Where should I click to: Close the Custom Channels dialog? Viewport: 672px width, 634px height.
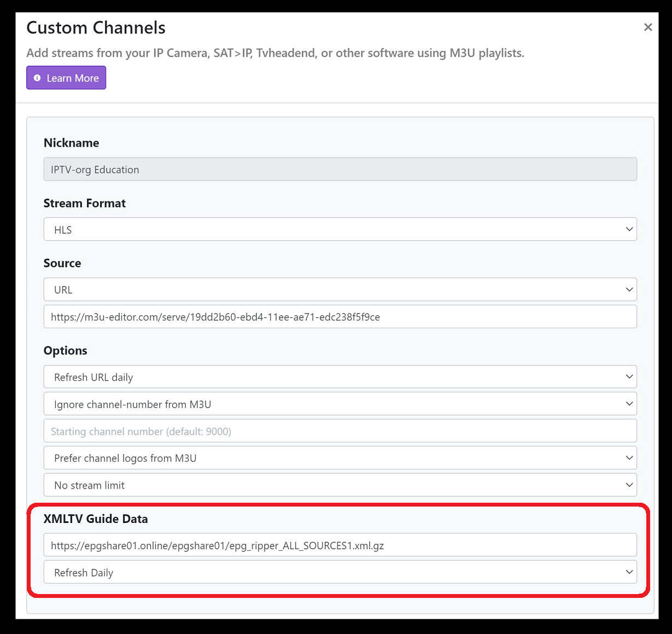click(x=648, y=27)
